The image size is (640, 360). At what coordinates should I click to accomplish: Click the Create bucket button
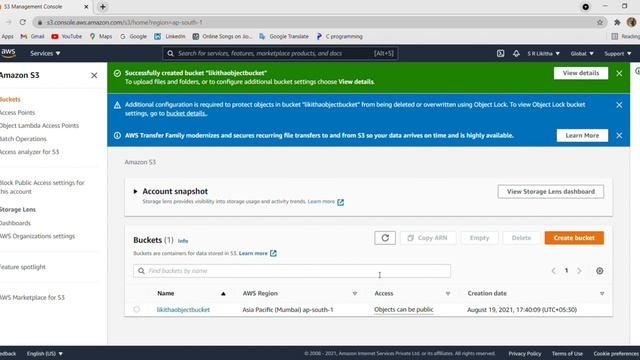pyautogui.click(x=574, y=238)
